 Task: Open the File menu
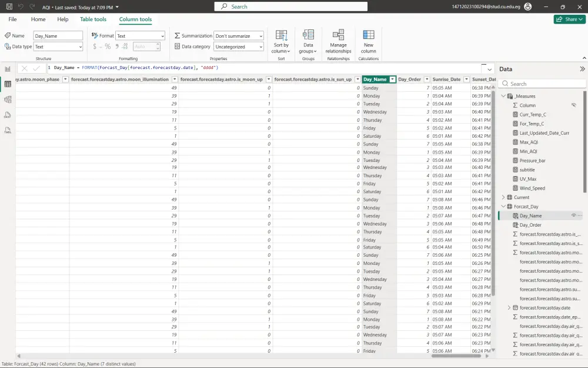[x=12, y=19]
